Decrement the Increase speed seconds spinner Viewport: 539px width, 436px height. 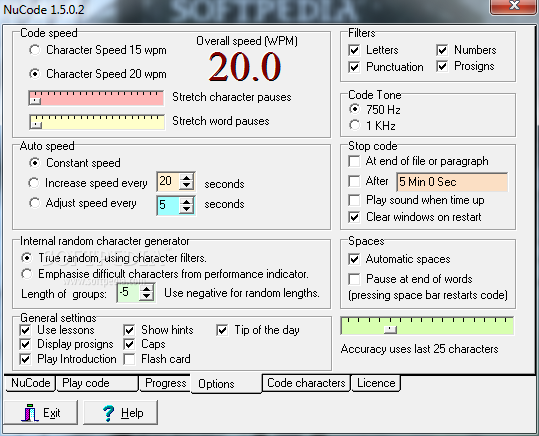[187, 185]
